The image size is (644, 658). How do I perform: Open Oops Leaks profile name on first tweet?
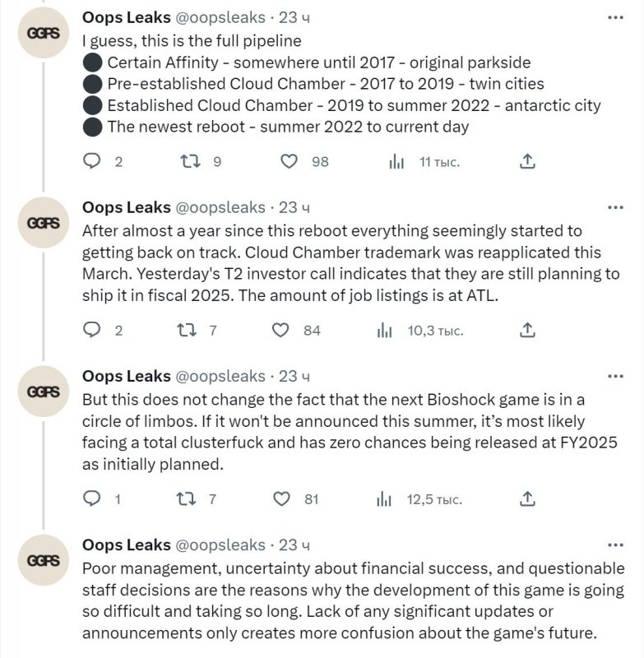point(127,17)
